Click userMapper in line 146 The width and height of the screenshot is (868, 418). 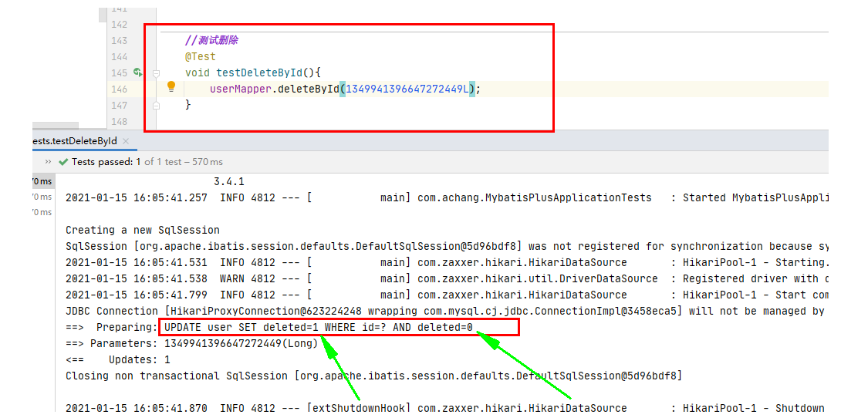tap(240, 89)
